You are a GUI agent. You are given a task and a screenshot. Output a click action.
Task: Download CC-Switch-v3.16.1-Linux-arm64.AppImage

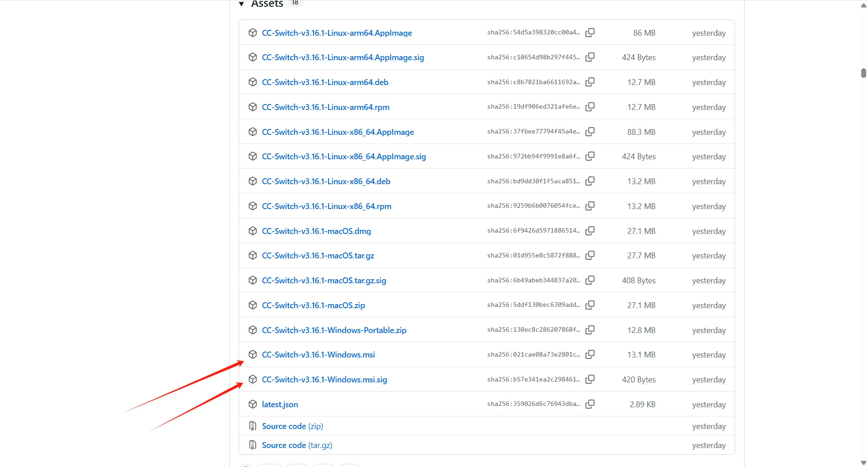(337, 33)
